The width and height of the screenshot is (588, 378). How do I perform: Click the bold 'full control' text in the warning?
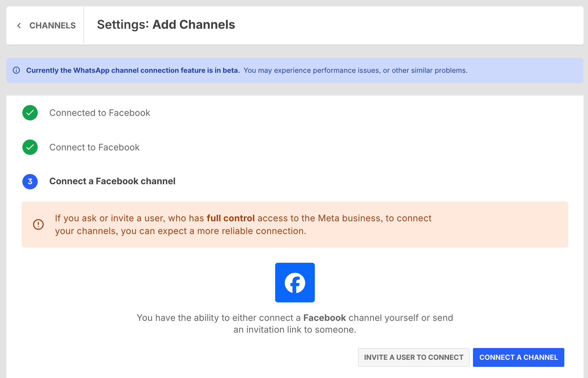click(231, 218)
